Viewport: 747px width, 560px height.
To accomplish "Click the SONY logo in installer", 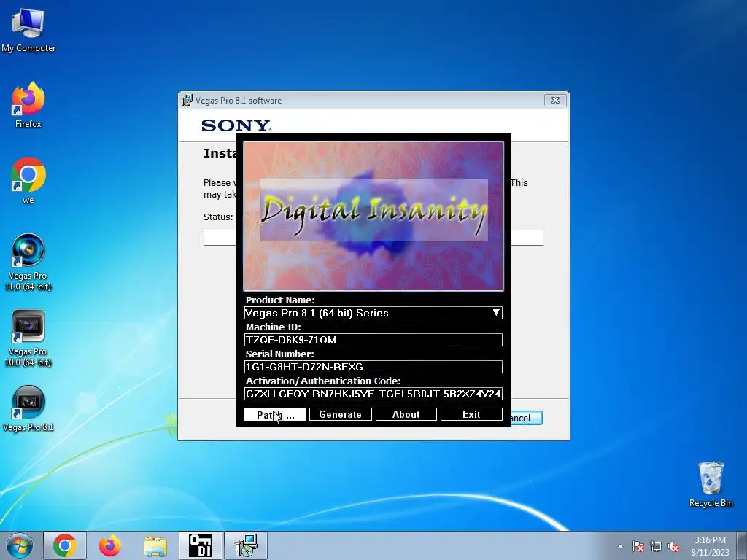I will tap(236, 125).
